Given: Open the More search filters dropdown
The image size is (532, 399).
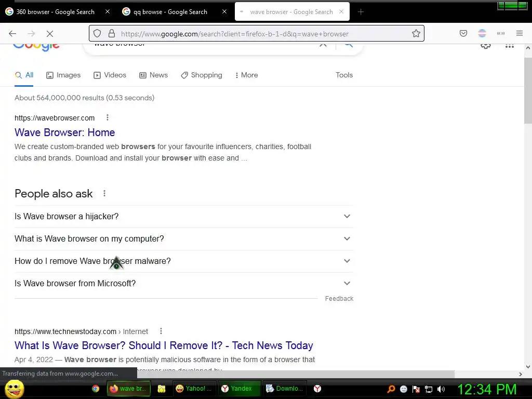Looking at the screenshot, I should [246, 75].
